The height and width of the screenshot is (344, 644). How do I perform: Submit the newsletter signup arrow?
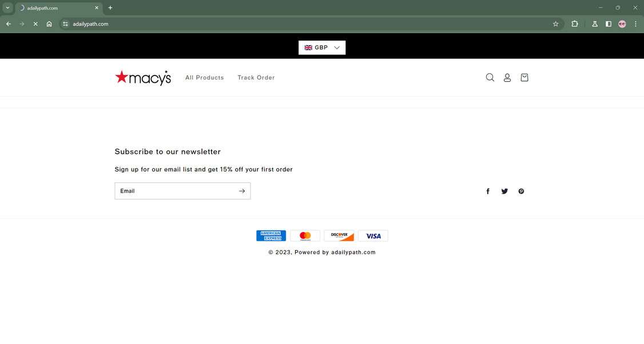pos(242,191)
